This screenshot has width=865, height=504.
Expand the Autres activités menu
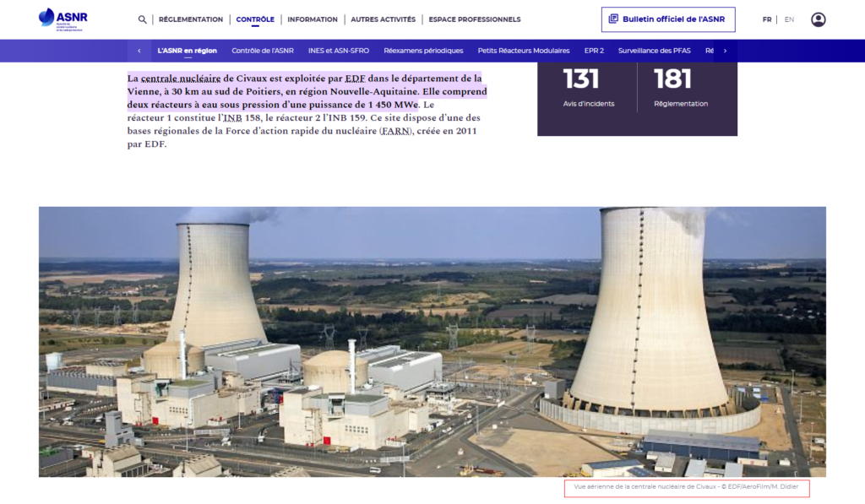[x=383, y=19]
